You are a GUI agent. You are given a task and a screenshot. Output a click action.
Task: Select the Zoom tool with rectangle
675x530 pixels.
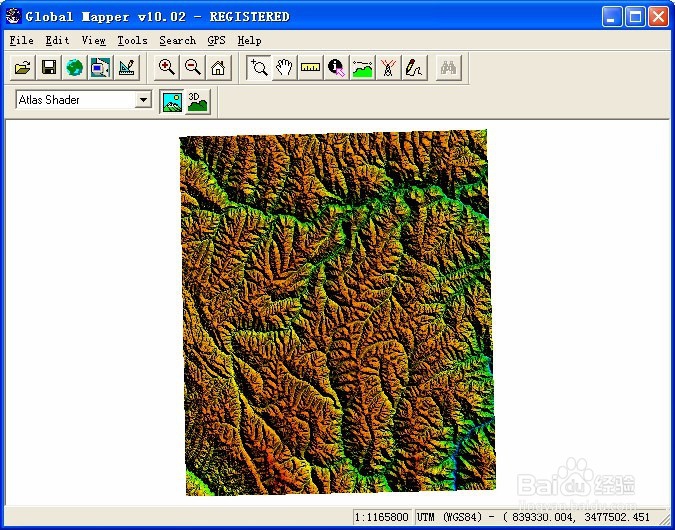click(x=259, y=68)
